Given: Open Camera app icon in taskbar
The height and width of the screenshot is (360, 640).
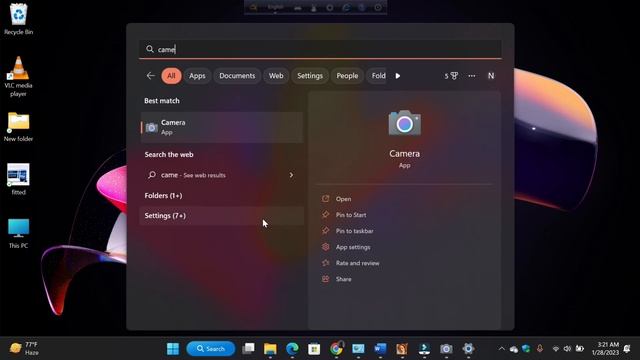Looking at the screenshot, I should click(x=446, y=349).
